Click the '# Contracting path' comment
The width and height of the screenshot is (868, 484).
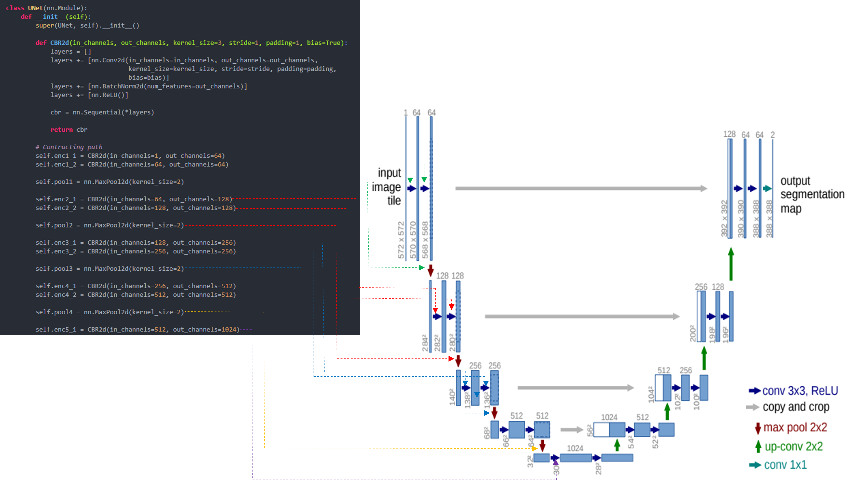69,147
